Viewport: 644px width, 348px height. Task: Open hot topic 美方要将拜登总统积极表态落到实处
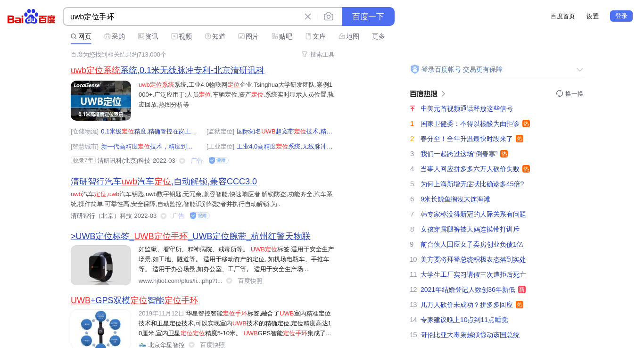coord(473,259)
